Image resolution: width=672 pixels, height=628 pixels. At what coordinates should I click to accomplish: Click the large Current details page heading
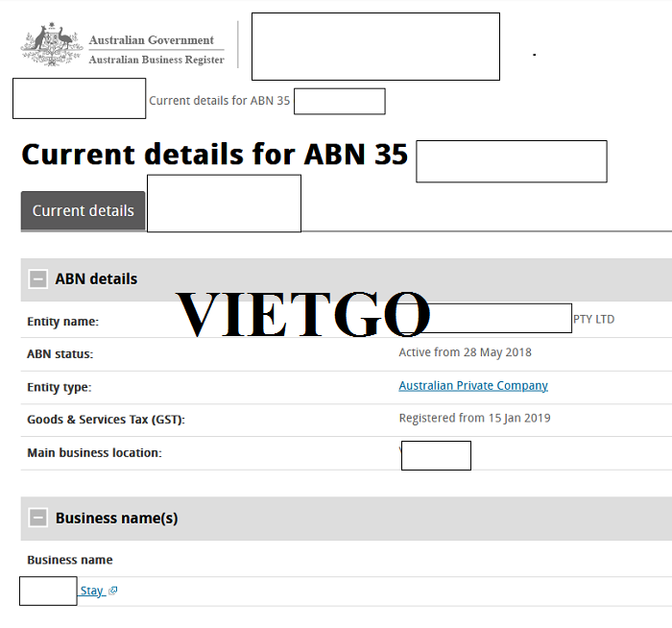click(214, 156)
